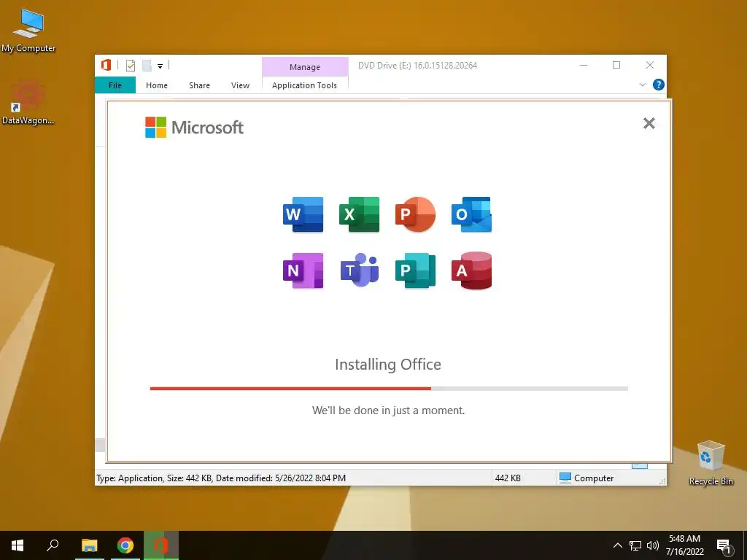Screen dimensions: 747x560
Task: Click the Outlook icon in the installer
Action: pos(472,214)
